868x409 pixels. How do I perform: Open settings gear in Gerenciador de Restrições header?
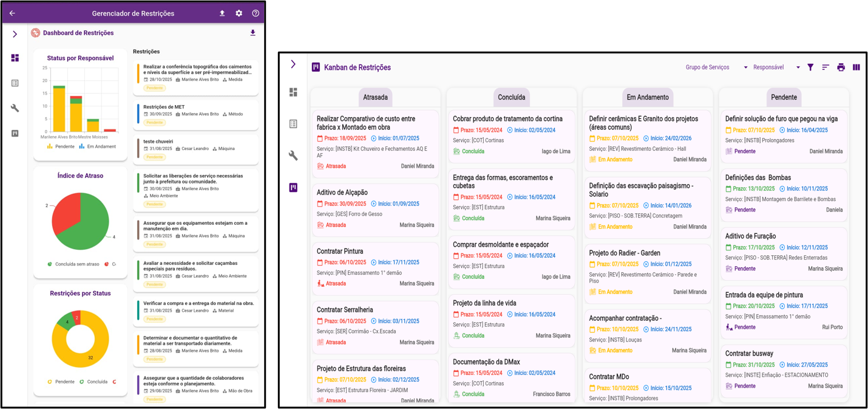point(239,13)
